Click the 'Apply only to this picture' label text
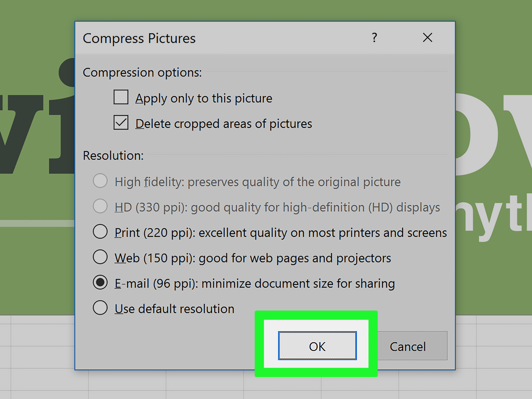 [x=204, y=98]
